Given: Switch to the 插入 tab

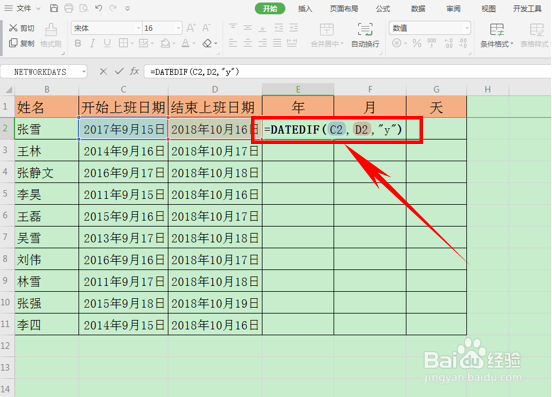Looking at the screenshot, I should click(305, 8).
